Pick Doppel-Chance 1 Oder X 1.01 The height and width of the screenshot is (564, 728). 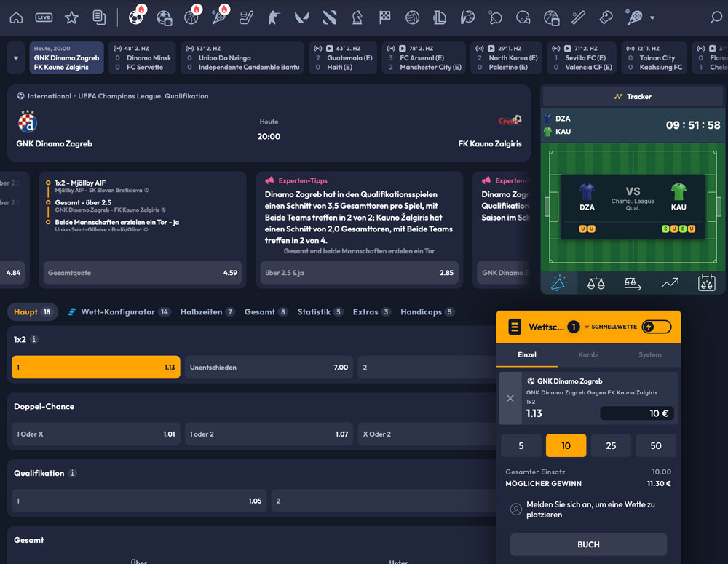pos(95,434)
